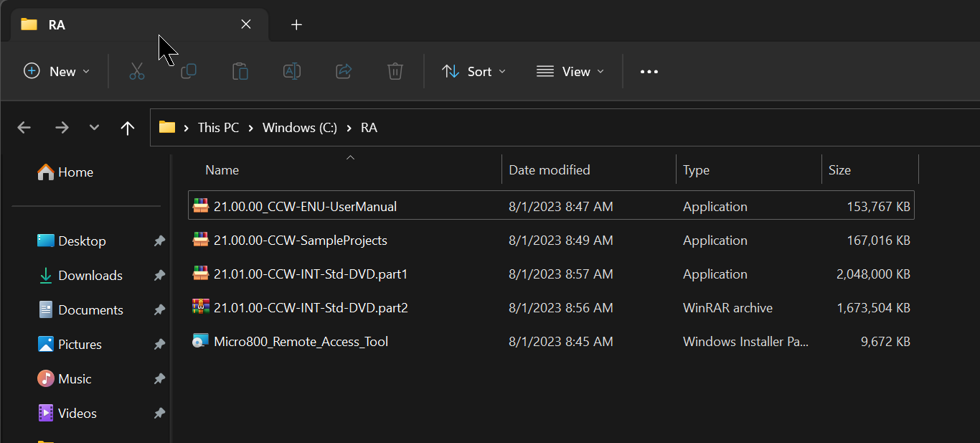
Task: Click the WinRAR icon of SampleProjects file
Action: [x=201, y=239]
